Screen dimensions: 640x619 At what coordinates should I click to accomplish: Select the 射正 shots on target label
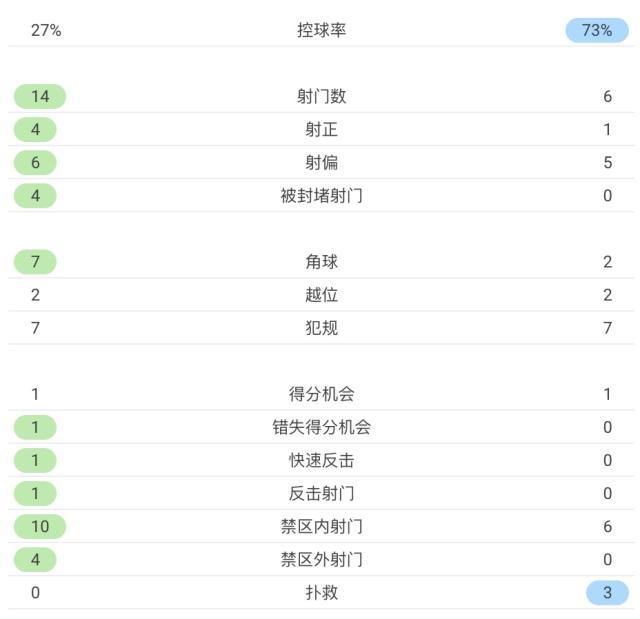(321, 129)
